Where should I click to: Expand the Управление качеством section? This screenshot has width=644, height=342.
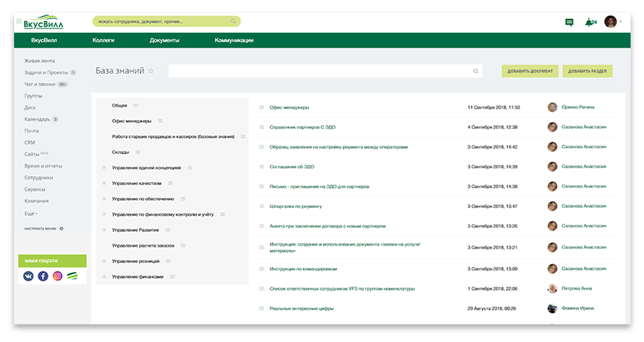coord(104,183)
